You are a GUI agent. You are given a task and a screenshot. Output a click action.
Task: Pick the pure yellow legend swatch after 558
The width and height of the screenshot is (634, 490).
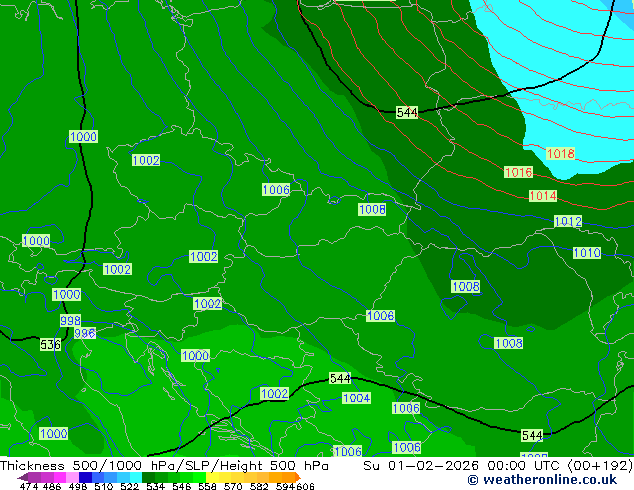(212, 477)
